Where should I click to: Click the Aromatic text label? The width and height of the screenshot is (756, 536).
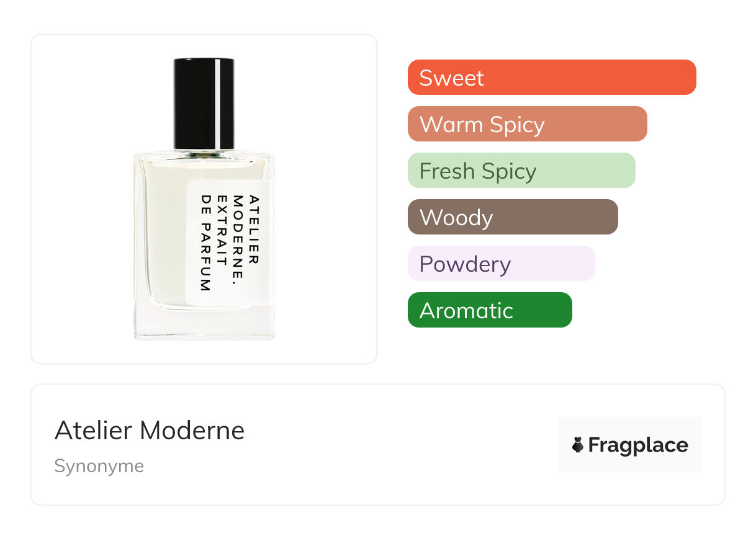[x=466, y=310]
